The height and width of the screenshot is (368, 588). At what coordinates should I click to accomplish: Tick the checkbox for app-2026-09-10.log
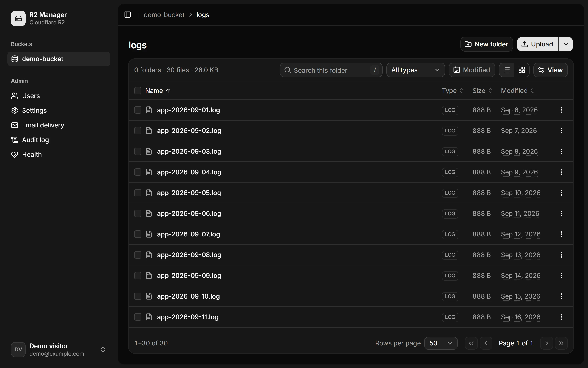click(x=138, y=296)
